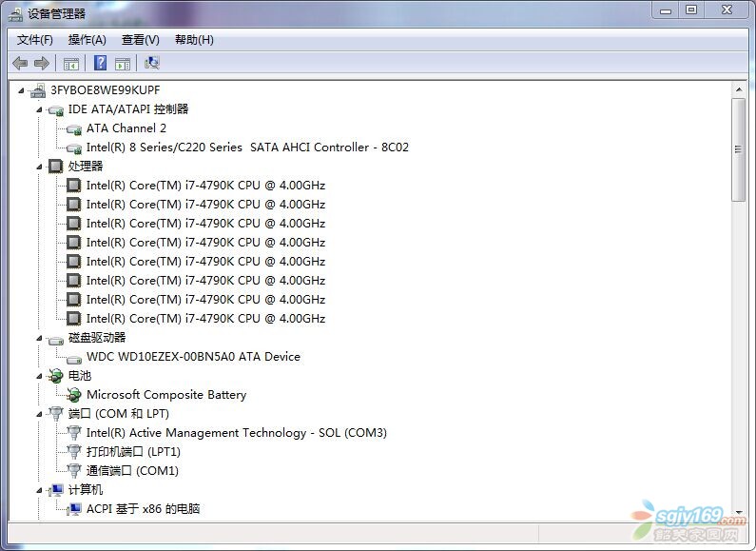Viewport: 756px width, 551px height.
Task: Click the 电池 category battery icon
Action: [55, 376]
